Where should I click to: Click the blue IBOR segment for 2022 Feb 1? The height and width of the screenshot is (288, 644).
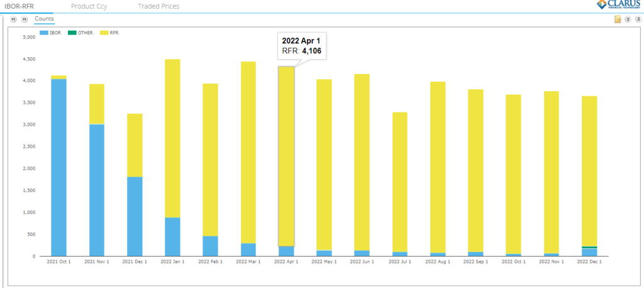pyautogui.click(x=210, y=246)
